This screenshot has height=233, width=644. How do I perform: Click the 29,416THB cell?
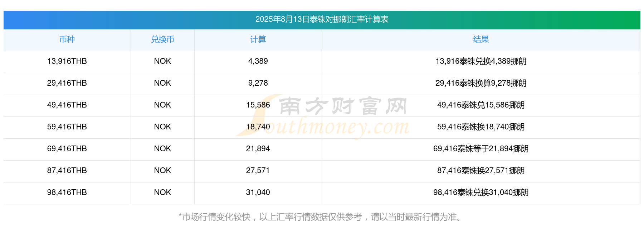pyautogui.click(x=67, y=83)
